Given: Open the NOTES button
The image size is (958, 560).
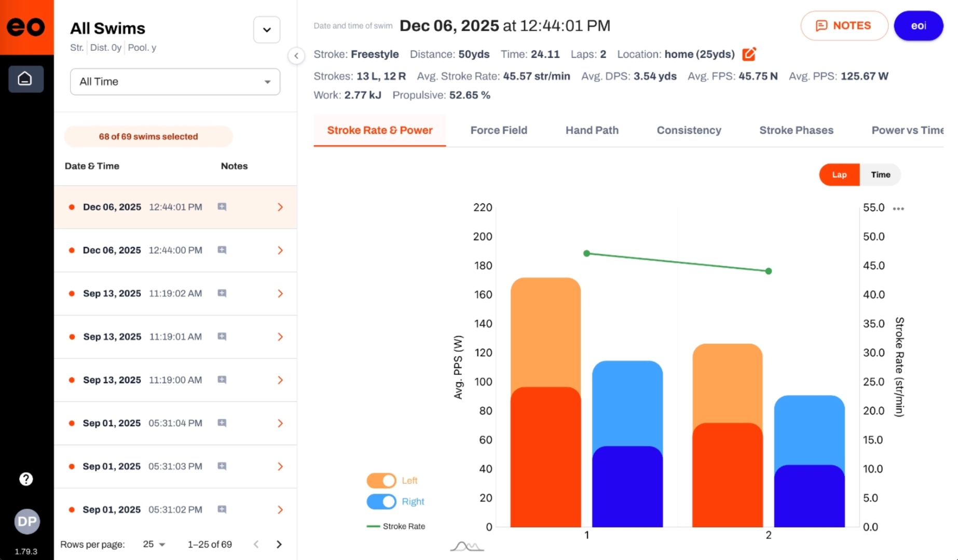Looking at the screenshot, I should tap(844, 25).
